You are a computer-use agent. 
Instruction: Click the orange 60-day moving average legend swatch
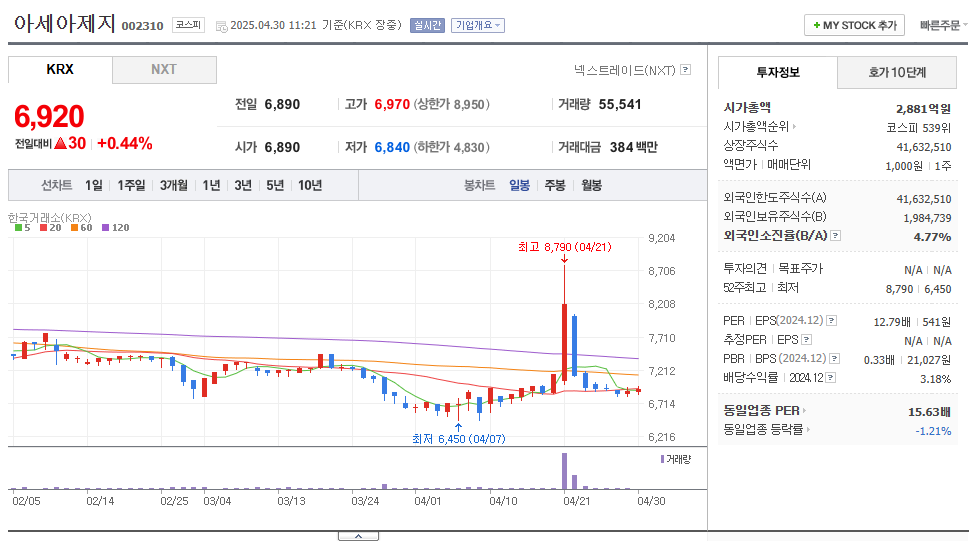(74, 227)
